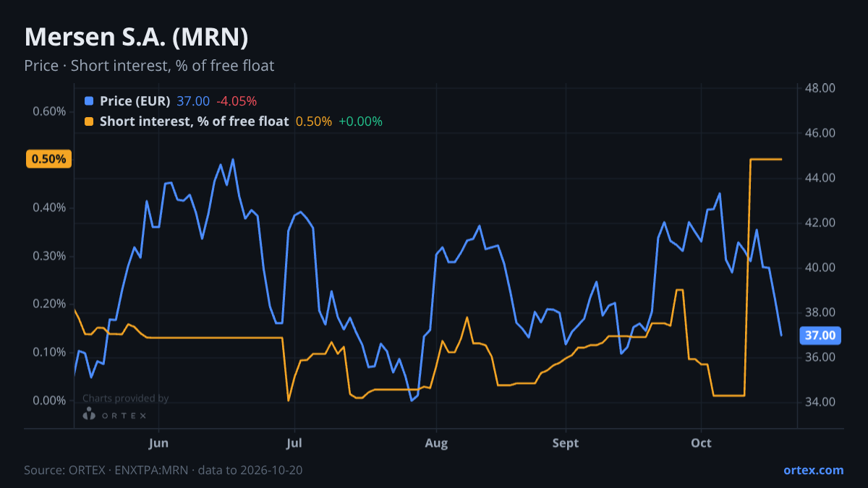This screenshot has height=488, width=868.
Task: Click the source line in the footer
Action: click(x=163, y=470)
